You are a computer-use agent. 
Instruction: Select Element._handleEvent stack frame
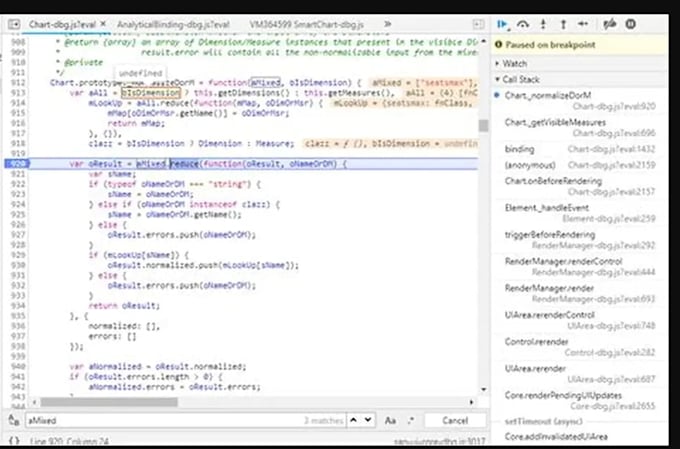point(580,213)
